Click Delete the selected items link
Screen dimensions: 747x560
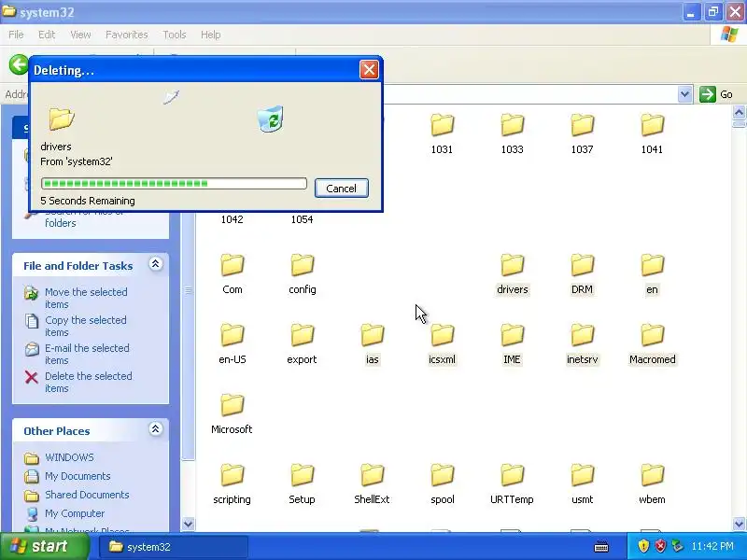[89, 382]
